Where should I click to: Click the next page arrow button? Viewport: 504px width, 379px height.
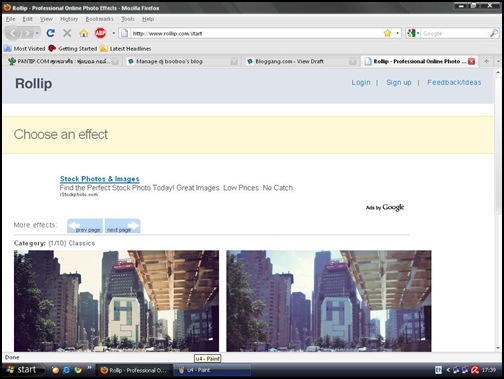click(x=122, y=226)
